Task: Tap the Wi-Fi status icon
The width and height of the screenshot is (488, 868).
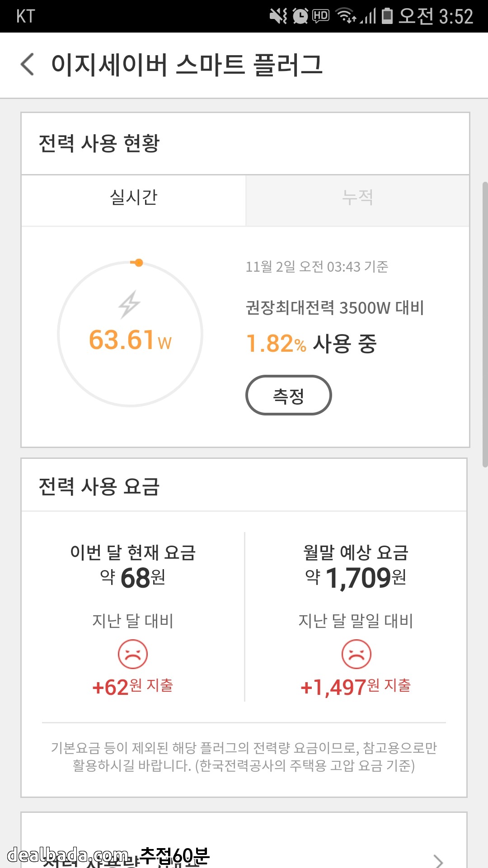Action: point(347,16)
